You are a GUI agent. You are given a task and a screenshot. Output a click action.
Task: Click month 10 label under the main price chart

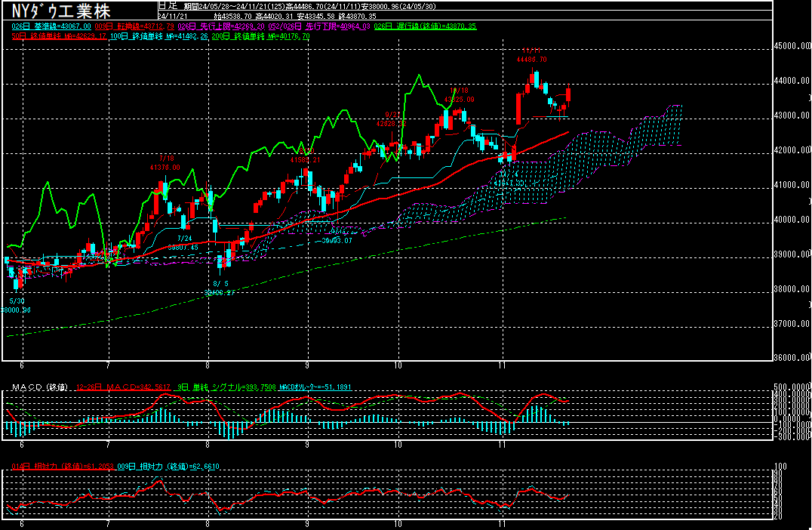(398, 365)
